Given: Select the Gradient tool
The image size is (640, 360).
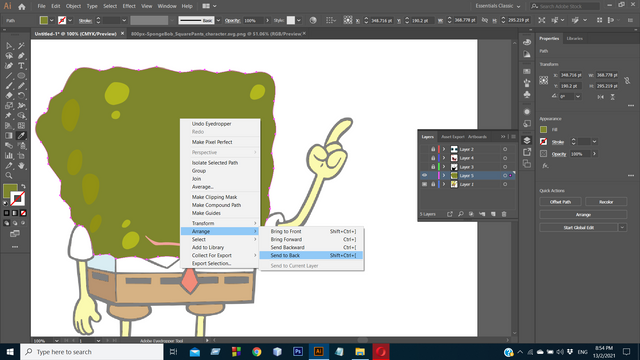Looking at the screenshot, I should [9, 136].
